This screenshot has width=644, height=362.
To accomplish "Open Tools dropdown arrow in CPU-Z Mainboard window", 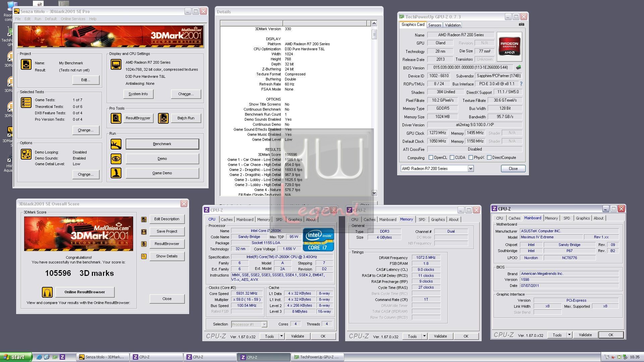I will tap(569, 335).
